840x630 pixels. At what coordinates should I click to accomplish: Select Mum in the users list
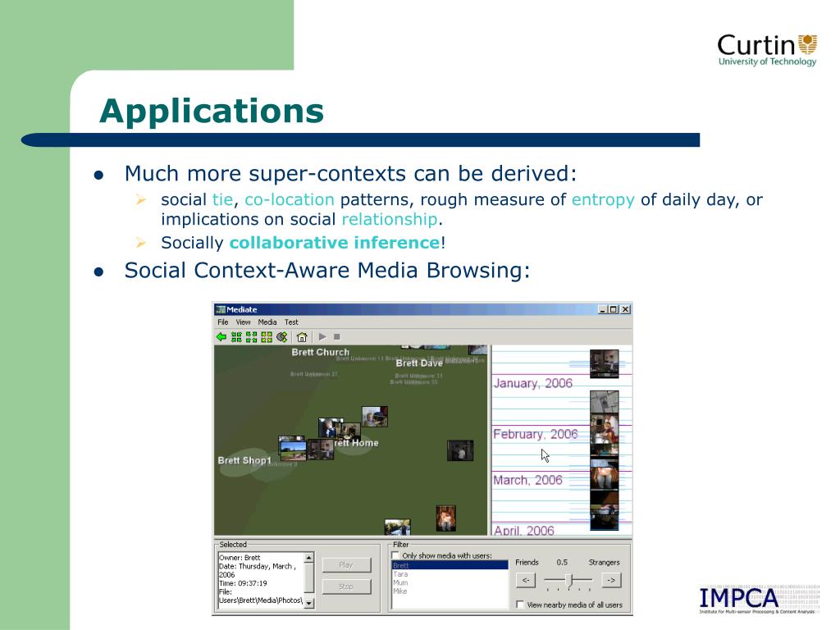(450, 582)
